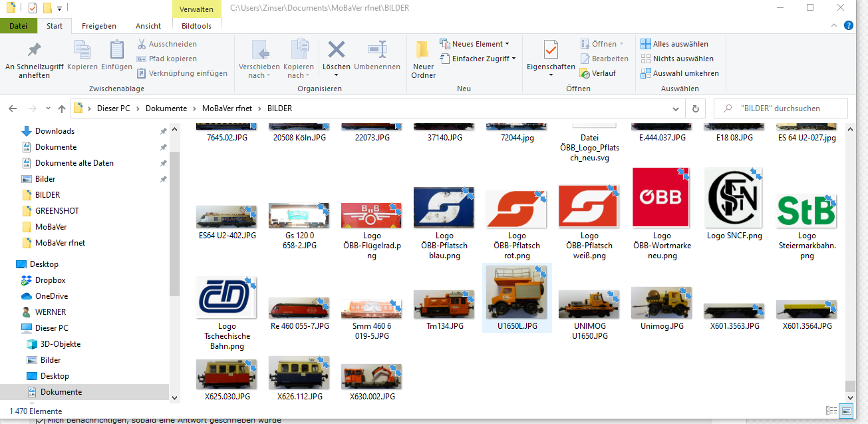The height and width of the screenshot is (424, 868).
Task: Switch to details view icon
Action: 831,411
